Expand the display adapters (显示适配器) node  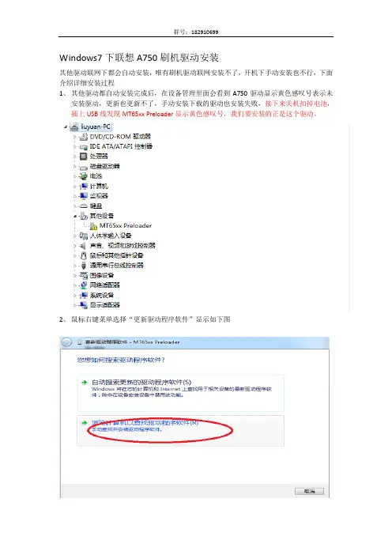pos(75,305)
